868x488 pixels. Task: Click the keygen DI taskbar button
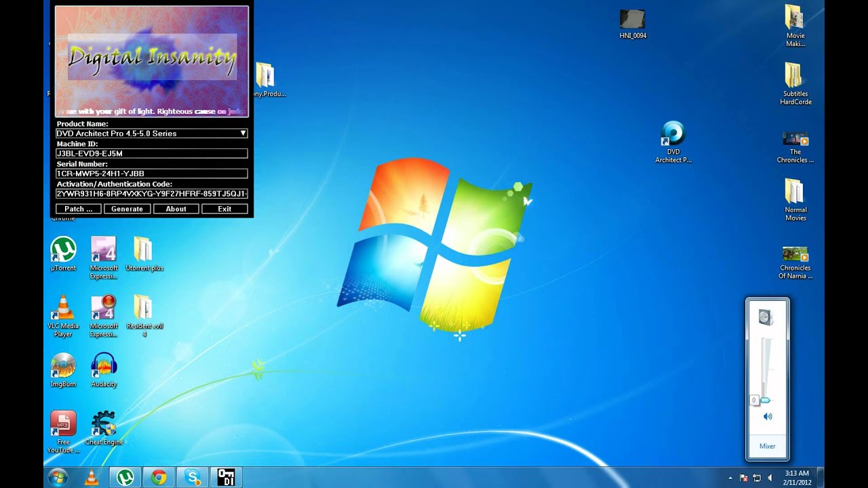click(226, 477)
